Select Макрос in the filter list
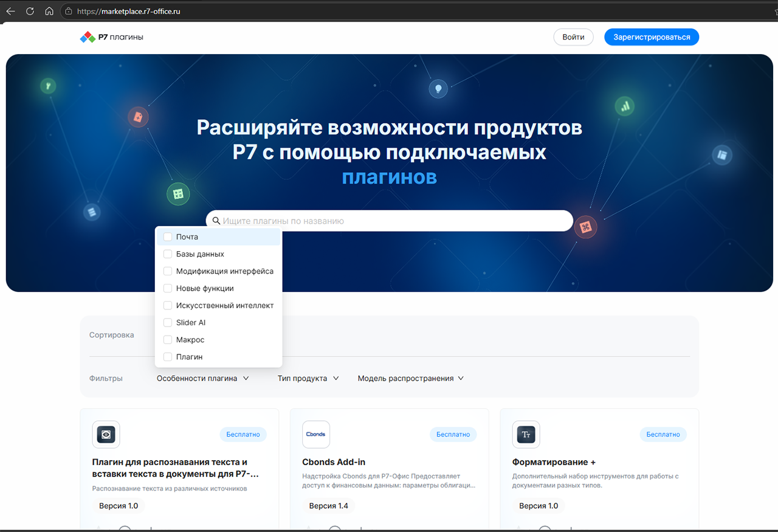778x532 pixels. click(x=168, y=339)
